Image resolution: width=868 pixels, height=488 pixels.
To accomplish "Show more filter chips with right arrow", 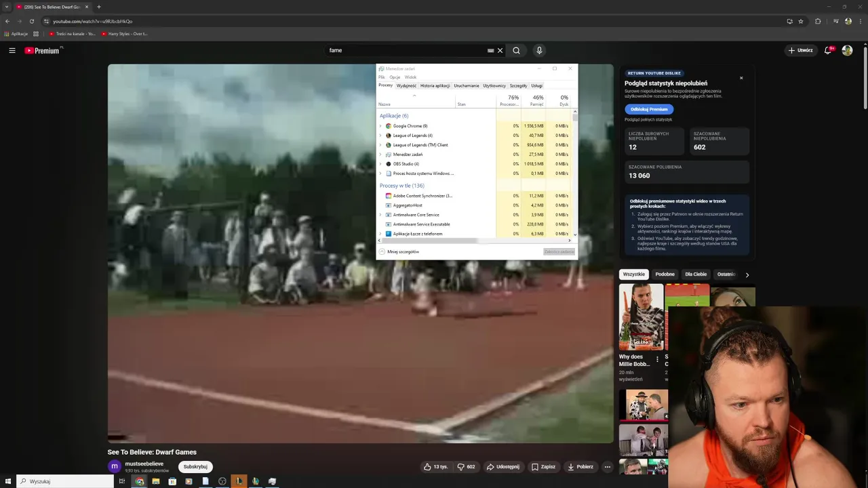I will [747, 274].
